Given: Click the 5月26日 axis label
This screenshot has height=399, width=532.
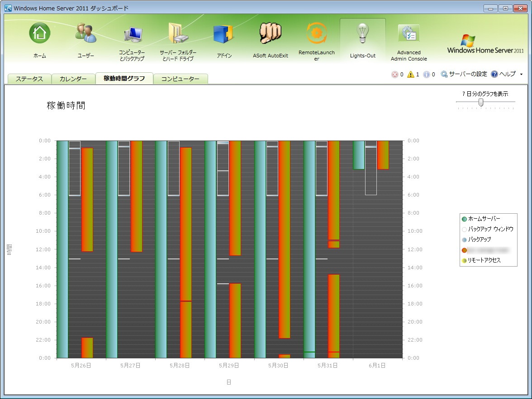Looking at the screenshot, I should 81,366.
